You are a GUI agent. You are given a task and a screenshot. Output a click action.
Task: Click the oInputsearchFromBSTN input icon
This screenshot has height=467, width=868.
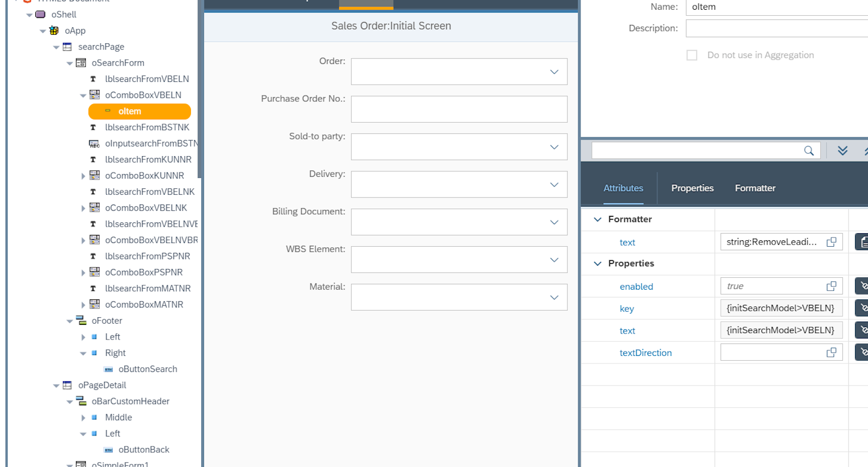pos(94,144)
